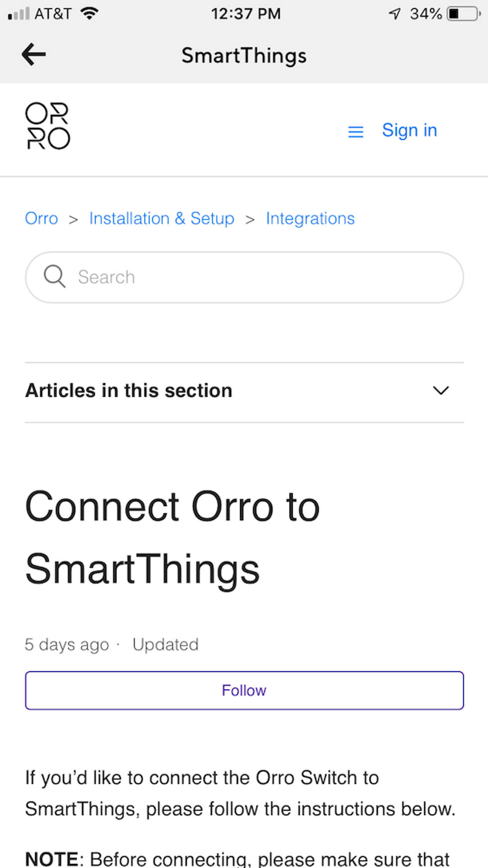The width and height of the screenshot is (488, 868).
Task: Navigate to Installation & Setup breadcrumb
Action: 161,218
